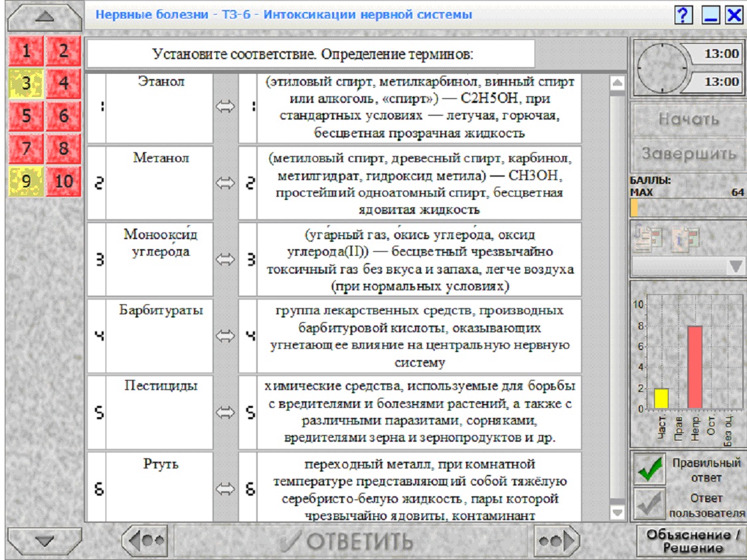Click the swap arrow beside Барбитураты
Screen dimensions: 747x560
click(225, 336)
